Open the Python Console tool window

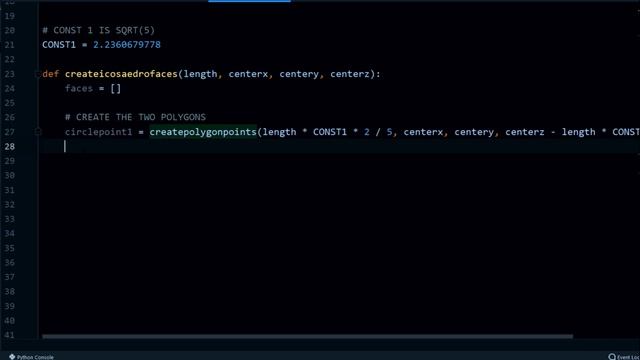pos(31,357)
